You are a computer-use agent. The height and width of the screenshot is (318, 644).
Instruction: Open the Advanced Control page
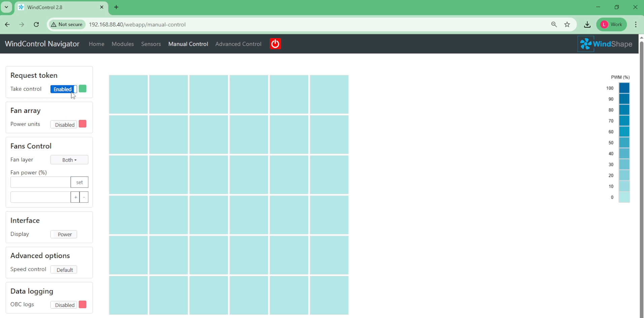(x=238, y=44)
